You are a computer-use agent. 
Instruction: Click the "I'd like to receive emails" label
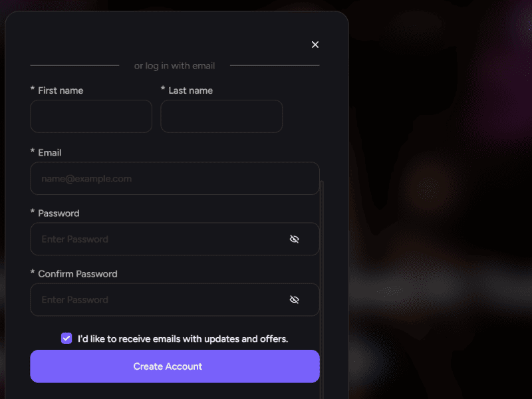(x=183, y=339)
